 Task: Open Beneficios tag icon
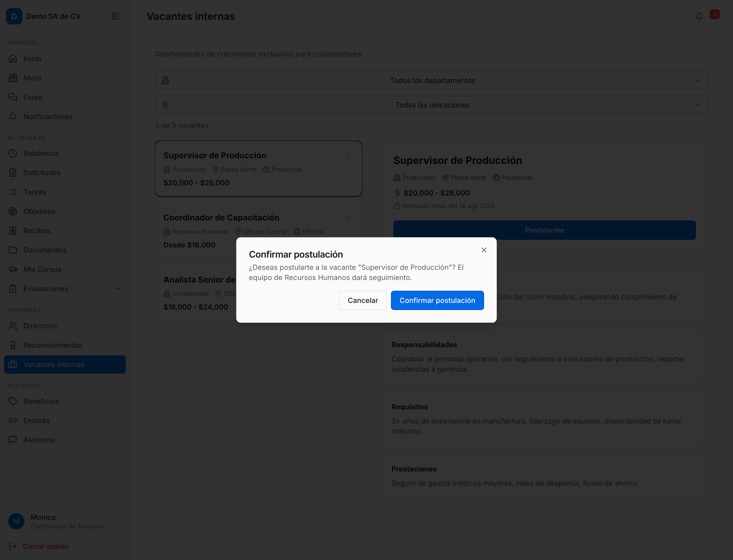tap(13, 401)
